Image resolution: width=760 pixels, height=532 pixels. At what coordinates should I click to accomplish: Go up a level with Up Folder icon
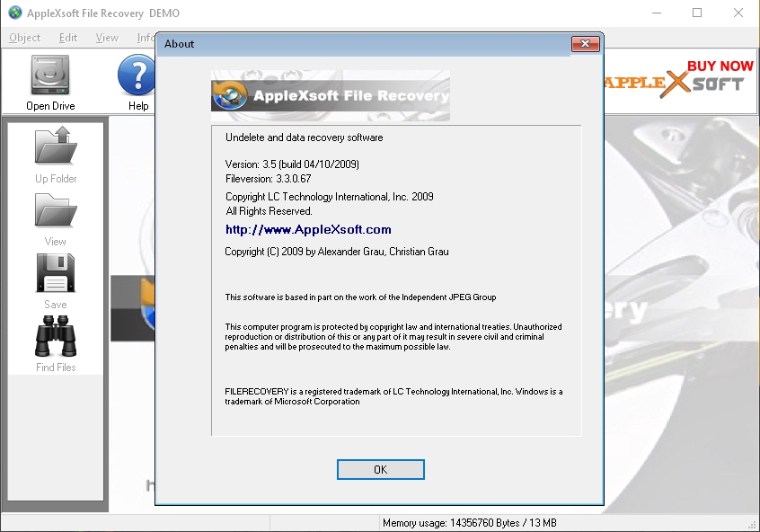[56, 145]
